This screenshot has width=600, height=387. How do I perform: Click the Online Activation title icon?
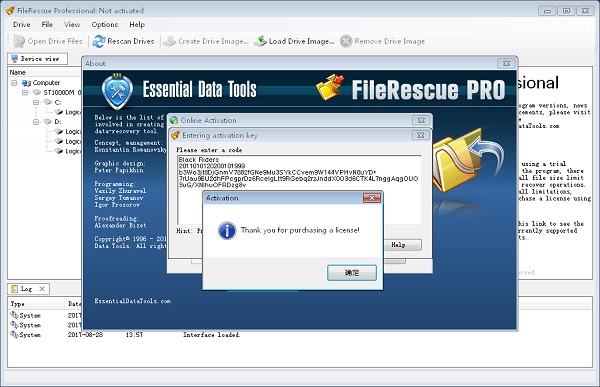pyautogui.click(x=174, y=120)
